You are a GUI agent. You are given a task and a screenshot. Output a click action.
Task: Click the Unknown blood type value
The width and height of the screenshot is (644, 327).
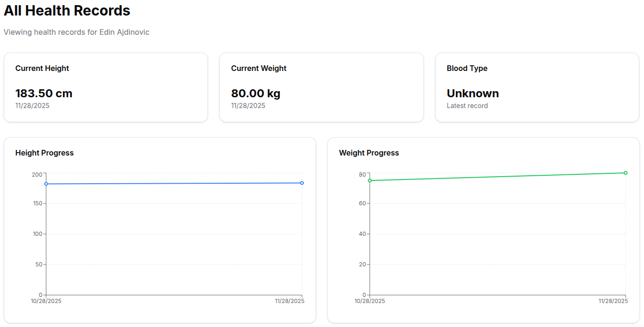coord(472,93)
